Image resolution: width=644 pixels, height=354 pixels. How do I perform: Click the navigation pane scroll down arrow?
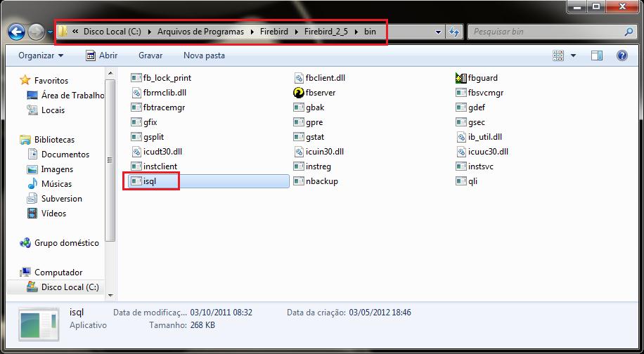(110, 295)
